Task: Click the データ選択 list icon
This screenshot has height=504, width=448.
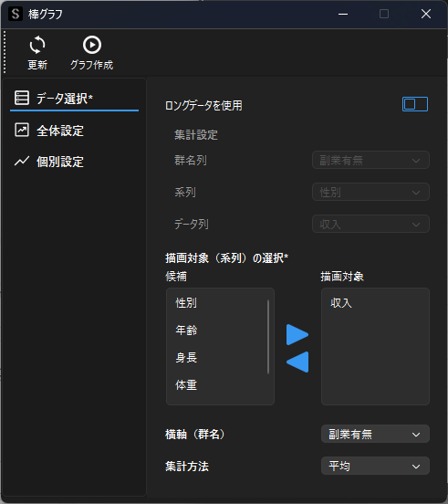Action: (22, 98)
